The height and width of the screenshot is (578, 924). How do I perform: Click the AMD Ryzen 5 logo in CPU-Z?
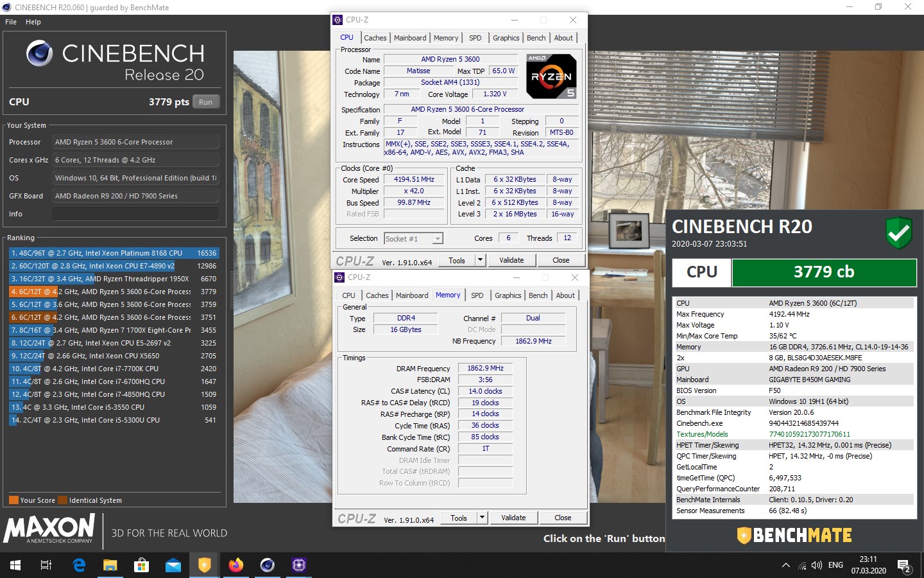pos(551,76)
